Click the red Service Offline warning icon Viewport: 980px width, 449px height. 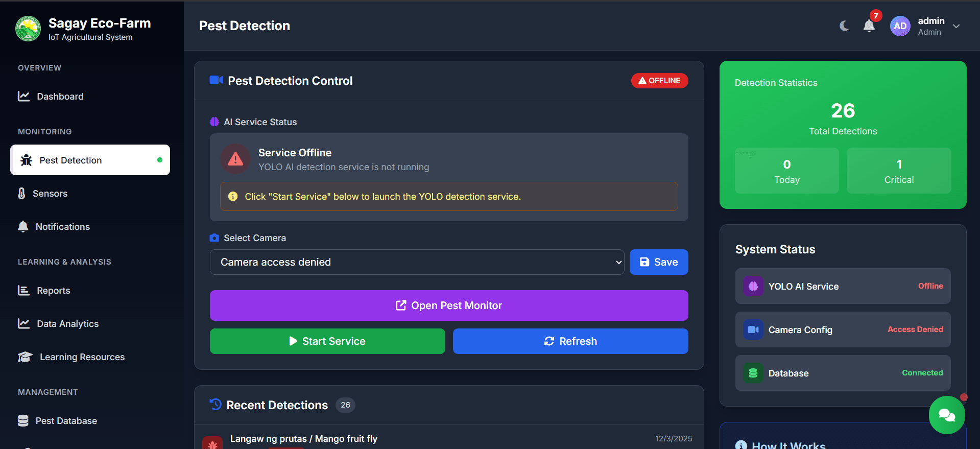point(235,159)
